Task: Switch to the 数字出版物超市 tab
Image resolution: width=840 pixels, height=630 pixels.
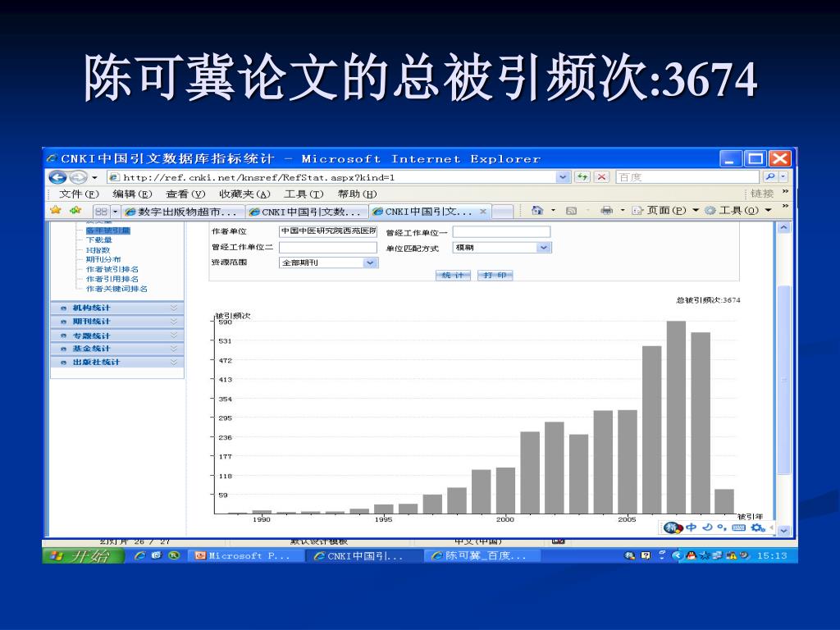Action: point(183,212)
